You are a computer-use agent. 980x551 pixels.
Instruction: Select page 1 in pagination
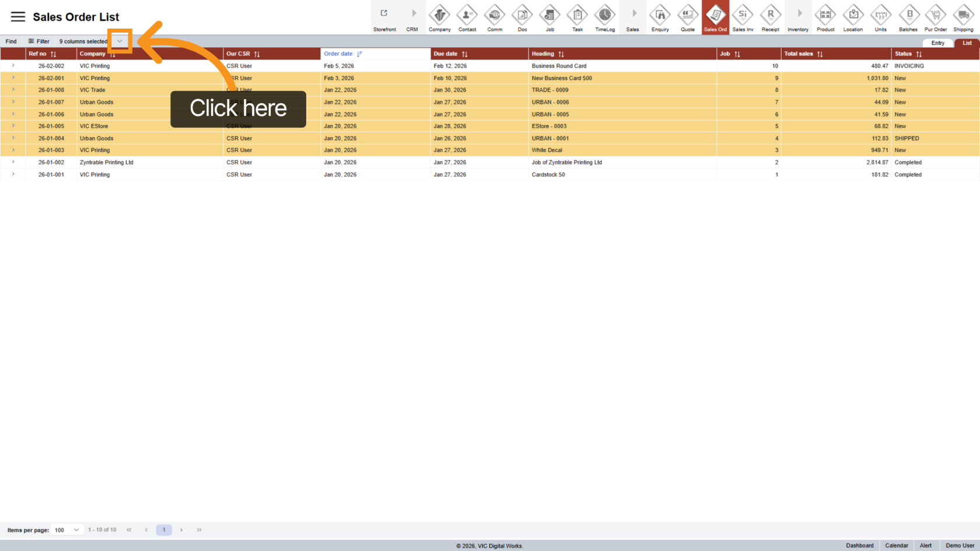[x=164, y=530]
